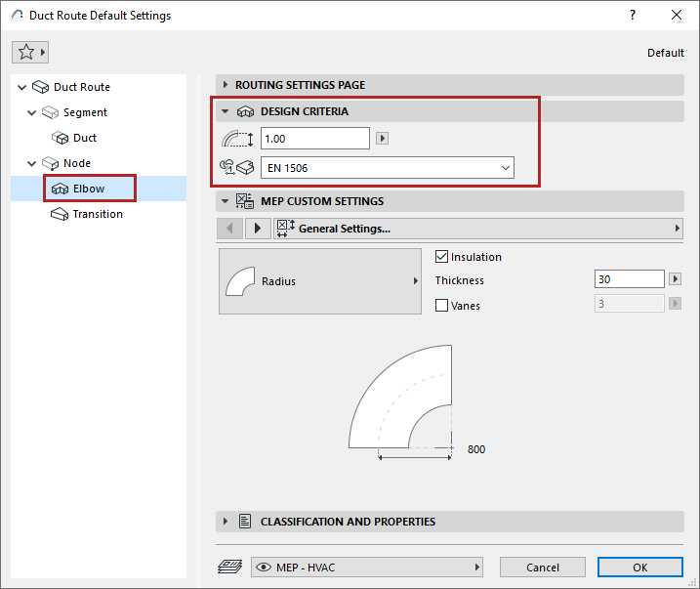Image resolution: width=700 pixels, height=589 pixels.
Task: Click the Radius elbow shape thumbnail
Action: tap(240, 281)
